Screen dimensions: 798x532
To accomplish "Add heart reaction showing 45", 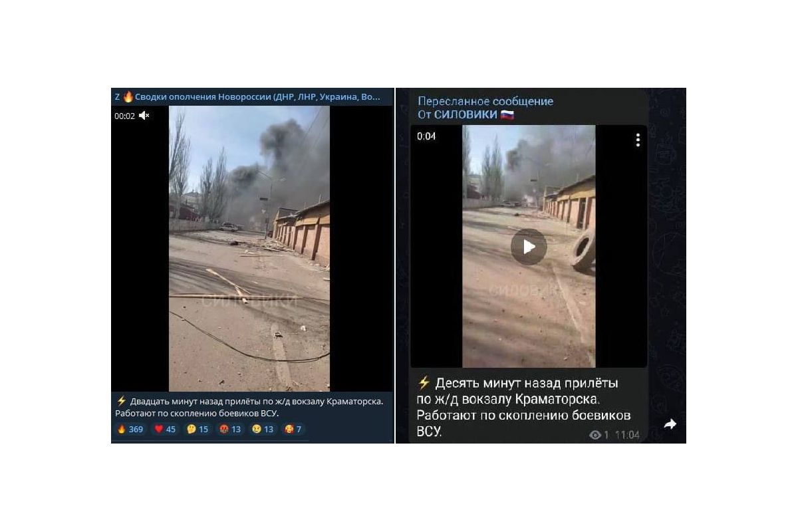I will pyautogui.click(x=165, y=429).
